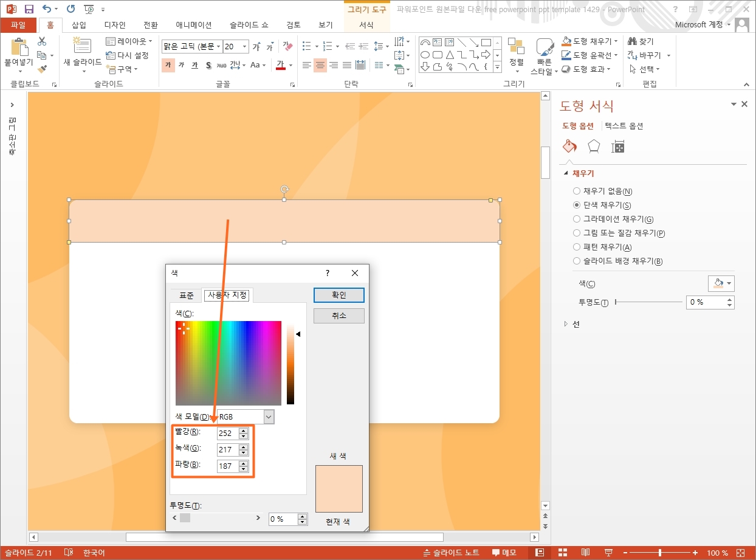Click the Format Painter brush icon

[x=42, y=69]
